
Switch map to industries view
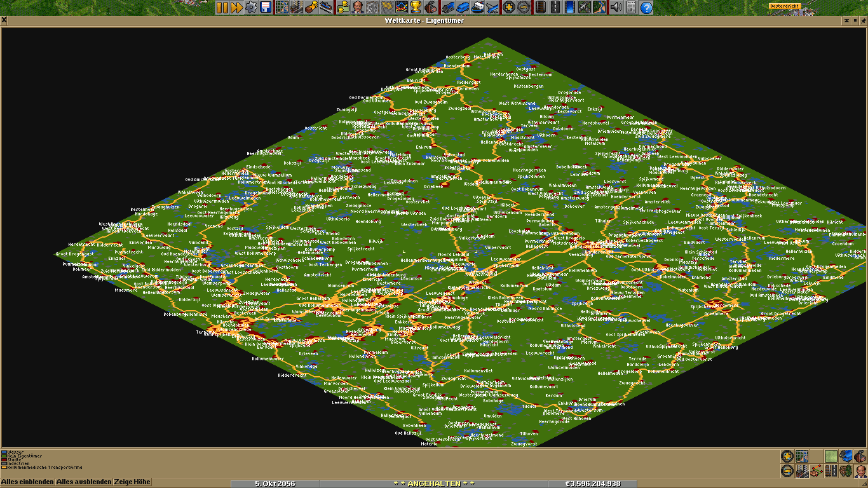(x=860, y=456)
